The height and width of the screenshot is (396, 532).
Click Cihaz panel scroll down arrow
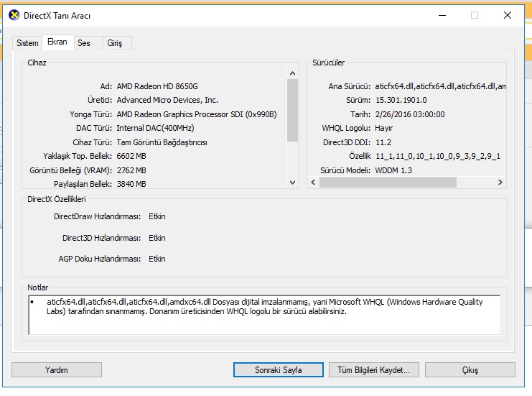[x=292, y=183]
